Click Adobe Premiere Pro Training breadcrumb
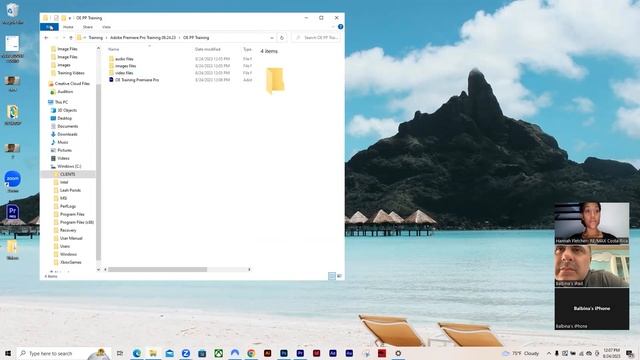 tap(143, 38)
